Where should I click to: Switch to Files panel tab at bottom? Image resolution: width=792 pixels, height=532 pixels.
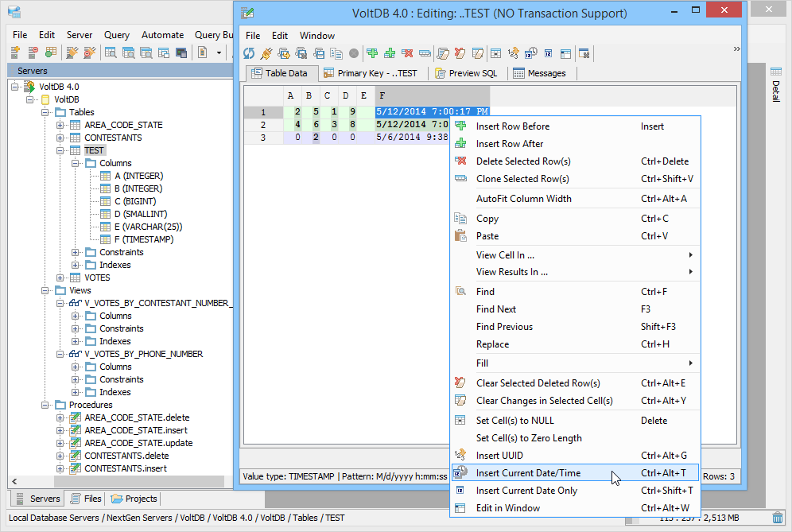[x=86, y=499]
